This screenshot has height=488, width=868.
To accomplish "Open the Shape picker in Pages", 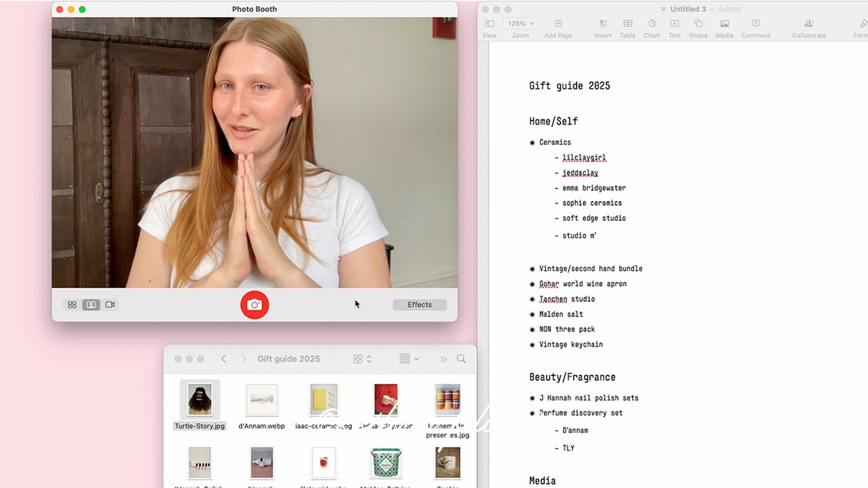I will coord(698,28).
